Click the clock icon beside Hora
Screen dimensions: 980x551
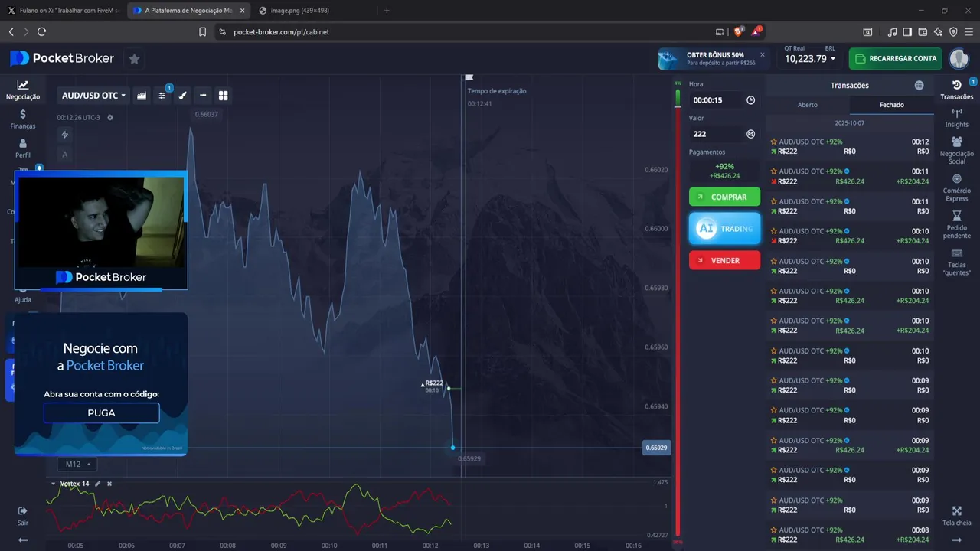[750, 100]
